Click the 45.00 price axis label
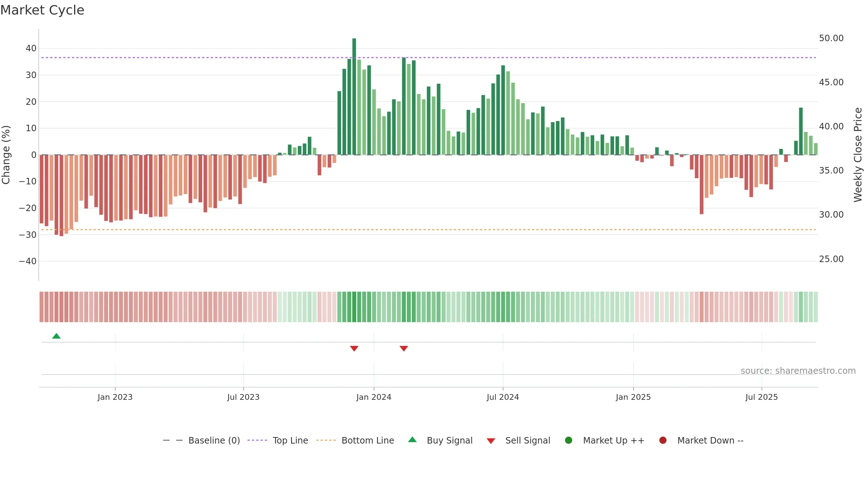The height and width of the screenshot is (488, 868). (x=831, y=82)
